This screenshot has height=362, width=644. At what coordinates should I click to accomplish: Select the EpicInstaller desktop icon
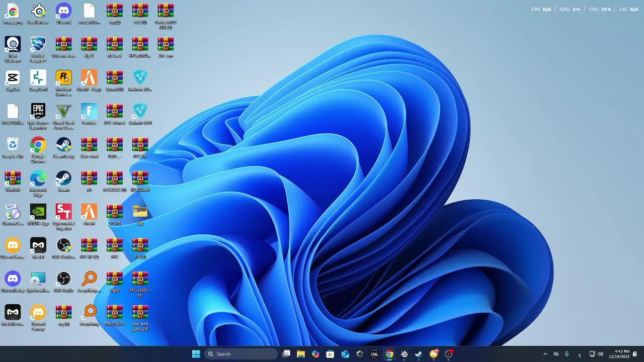(38, 282)
